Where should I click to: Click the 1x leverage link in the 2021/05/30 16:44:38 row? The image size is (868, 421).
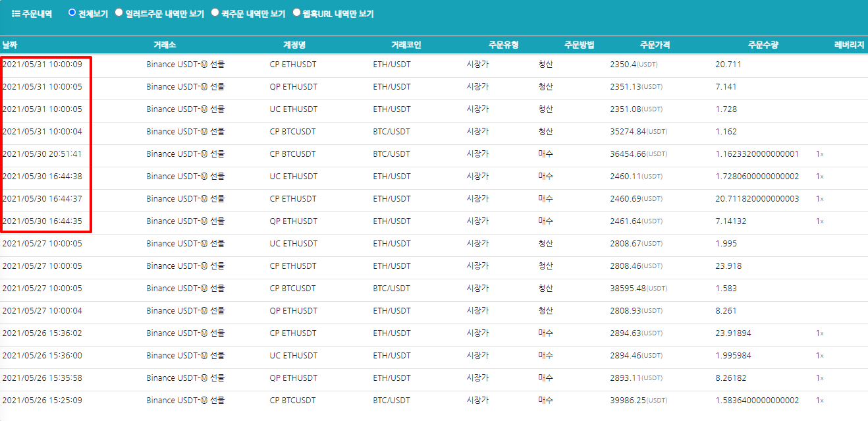pyautogui.click(x=820, y=177)
